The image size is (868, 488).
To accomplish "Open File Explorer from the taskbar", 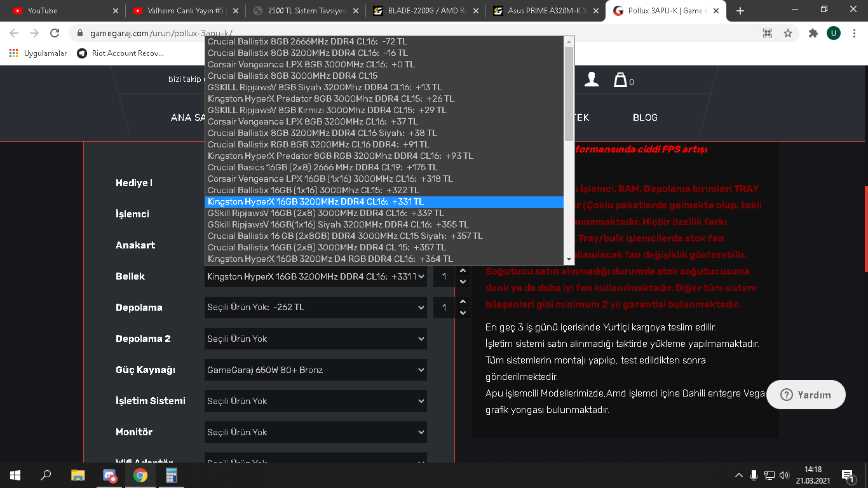I will click(x=78, y=475).
